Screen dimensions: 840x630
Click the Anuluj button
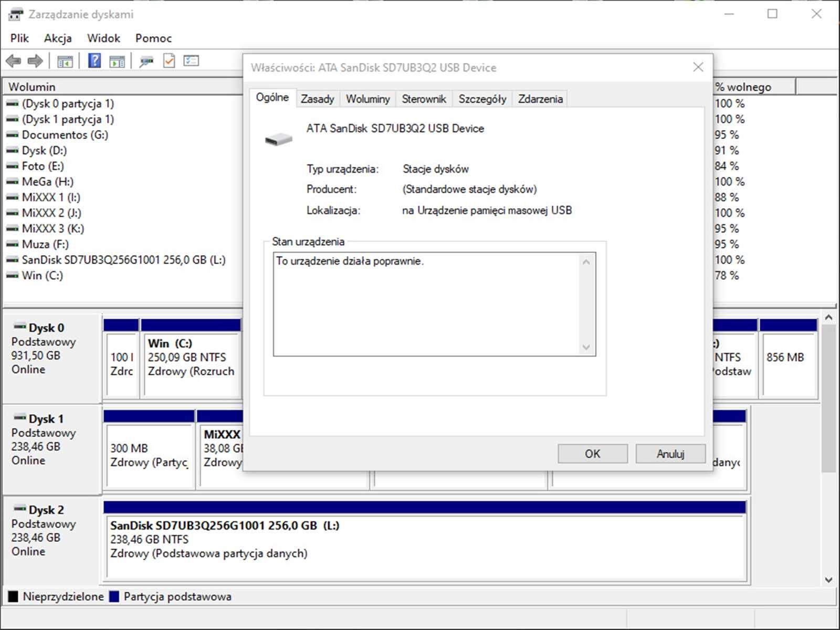click(670, 454)
